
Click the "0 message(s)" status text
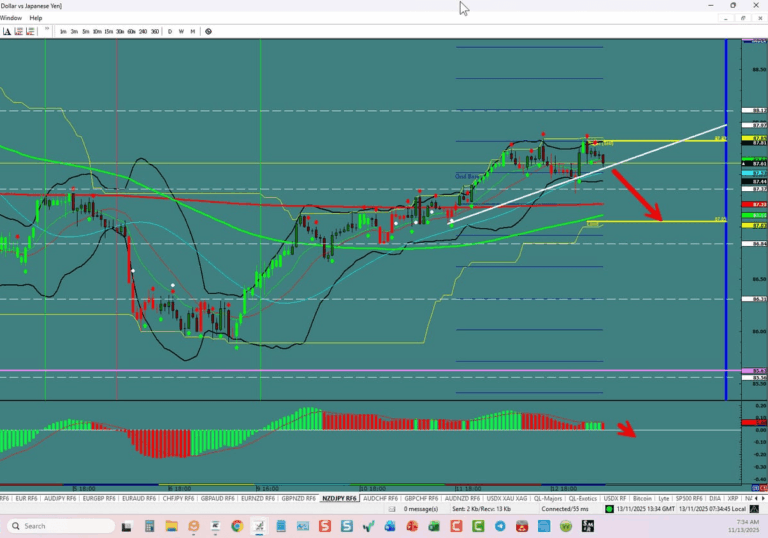(x=421, y=509)
